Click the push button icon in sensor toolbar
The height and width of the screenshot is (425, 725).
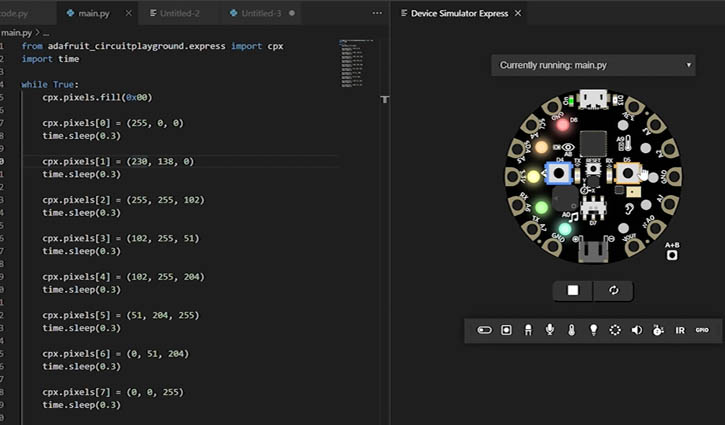506,330
